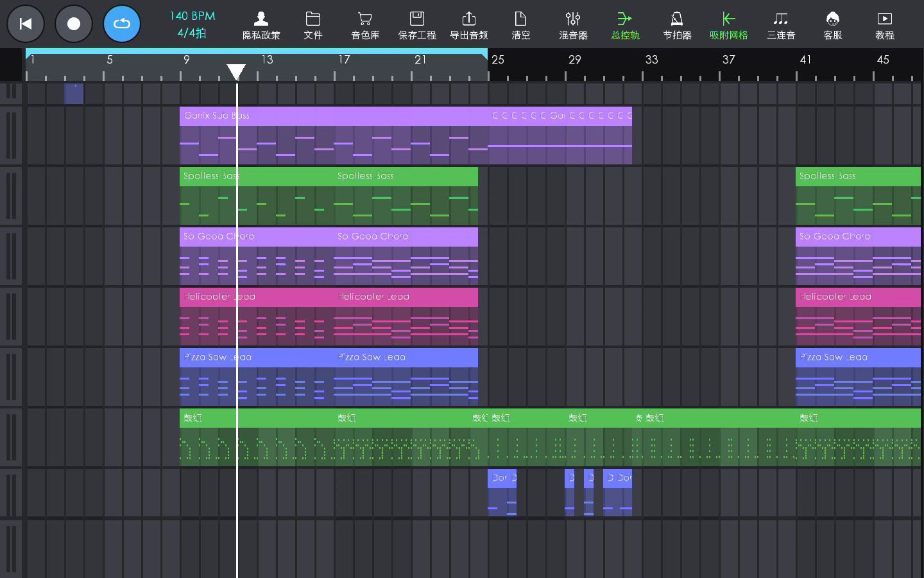This screenshot has height=578, width=924.
Task: Select the Helicopter Lead clip at bar 41
Action: pyautogui.click(x=858, y=317)
